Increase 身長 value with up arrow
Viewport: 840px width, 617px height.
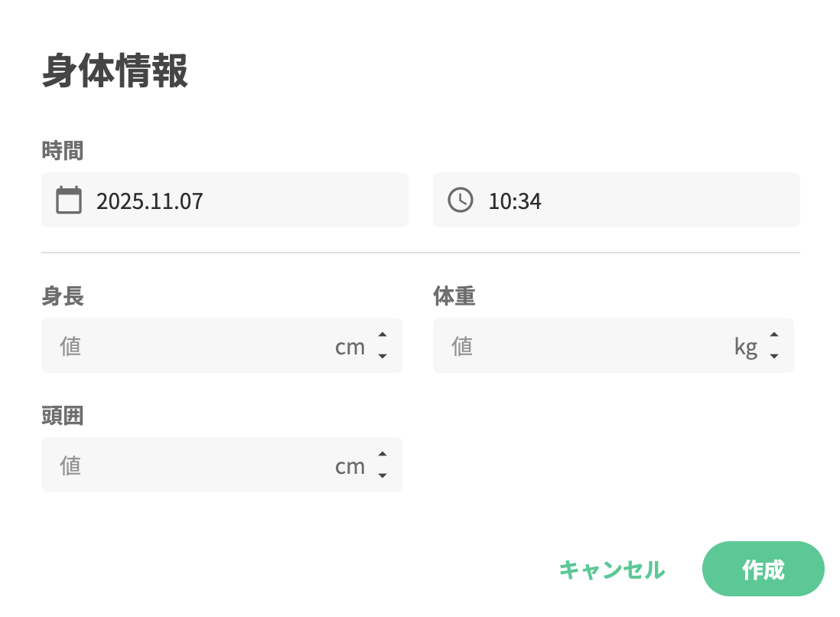pyautogui.click(x=383, y=335)
